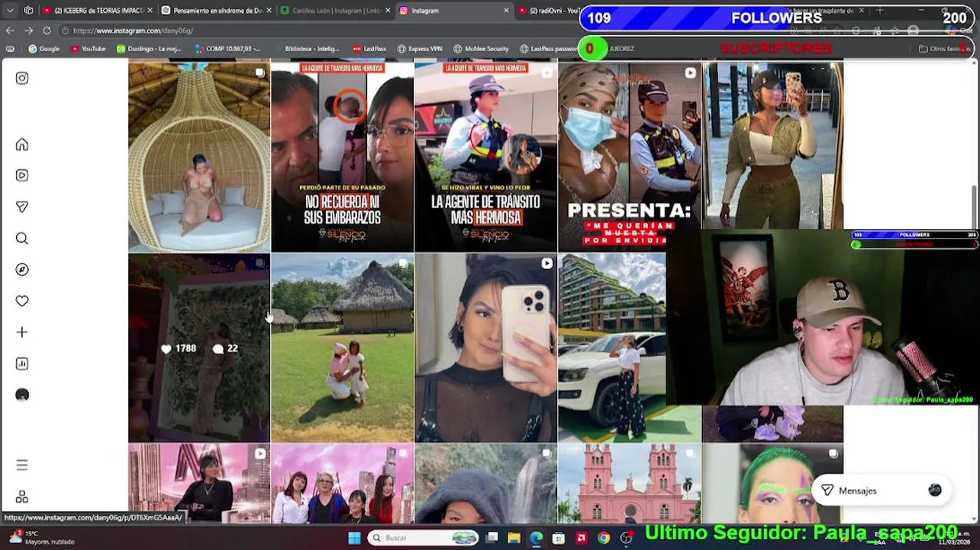Reload the Instagram page
Image resolution: width=980 pixels, height=550 pixels.
47,31
